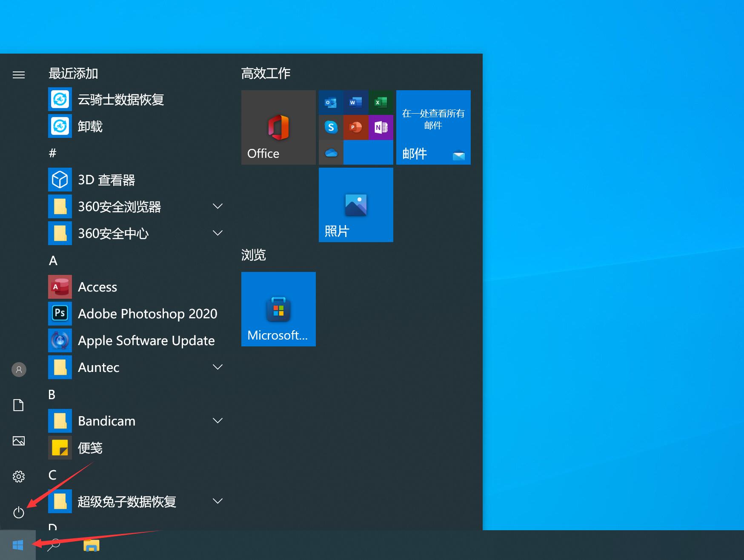Image resolution: width=744 pixels, height=560 pixels.
Task: Expand the 360安全中心 folder chevron
Action: click(217, 233)
